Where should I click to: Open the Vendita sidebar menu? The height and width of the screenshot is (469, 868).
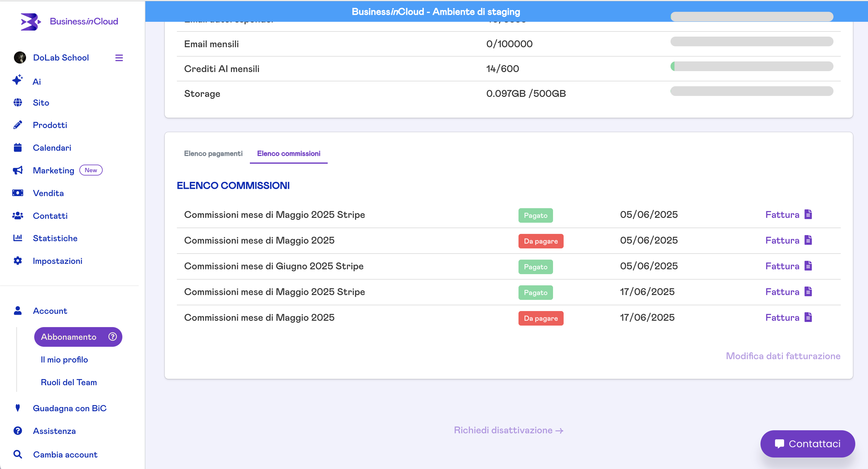pos(48,193)
